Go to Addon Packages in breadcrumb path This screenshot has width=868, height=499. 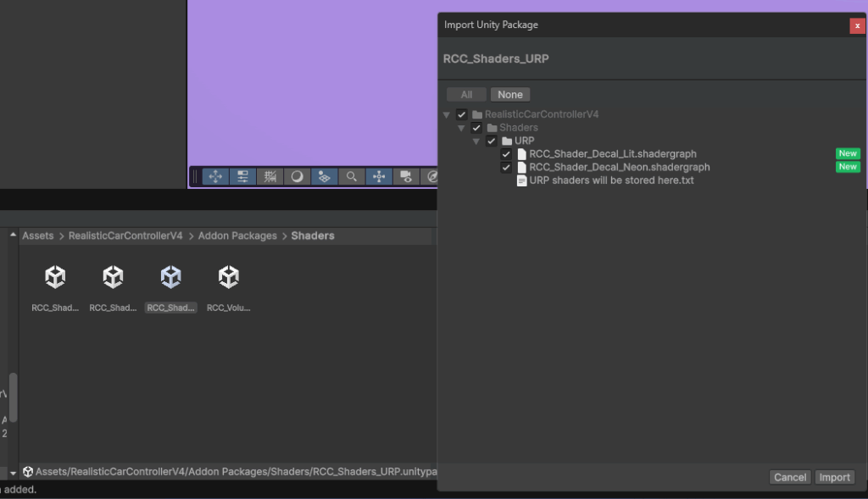[x=237, y=236]
